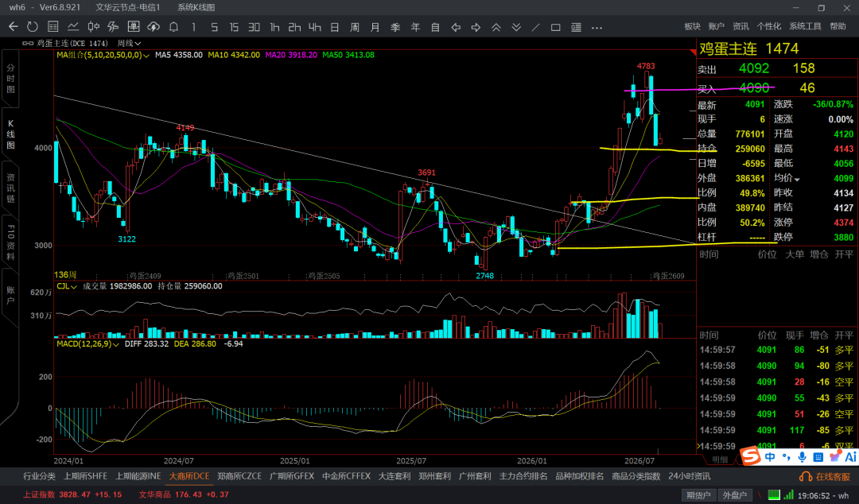Open the lightning cloud order icon
859x504 pixels.
(154, 27)
